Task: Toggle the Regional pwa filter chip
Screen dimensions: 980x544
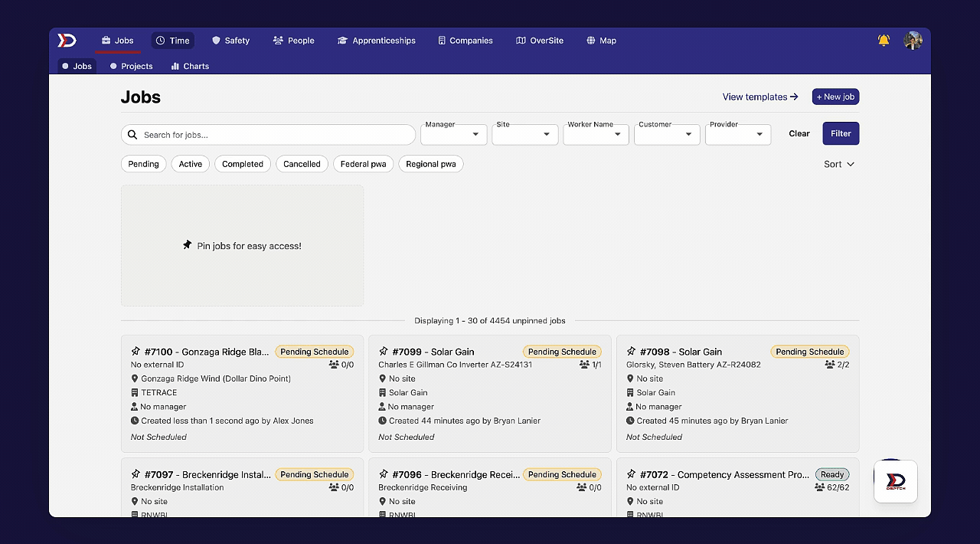Action: click(x=431, y=164)
